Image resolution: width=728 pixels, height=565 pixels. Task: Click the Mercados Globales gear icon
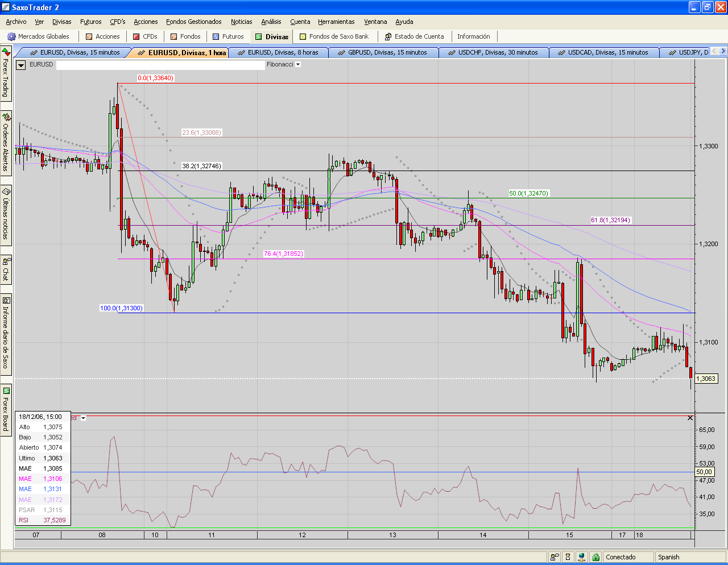(11, 36)
